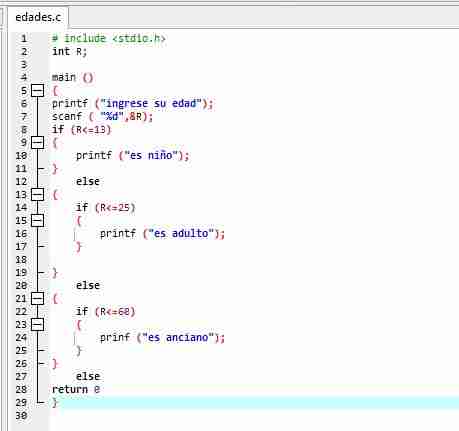Click the 'if (R<=13)' condition

pos(81,129)
